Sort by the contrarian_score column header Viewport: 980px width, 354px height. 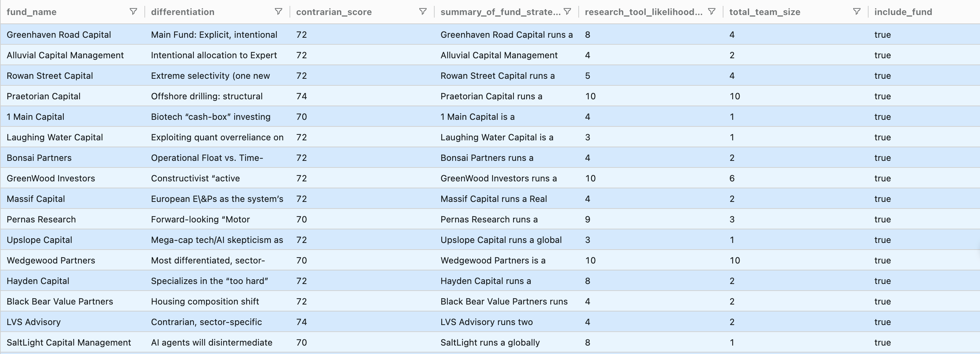[x=334, y=11]
